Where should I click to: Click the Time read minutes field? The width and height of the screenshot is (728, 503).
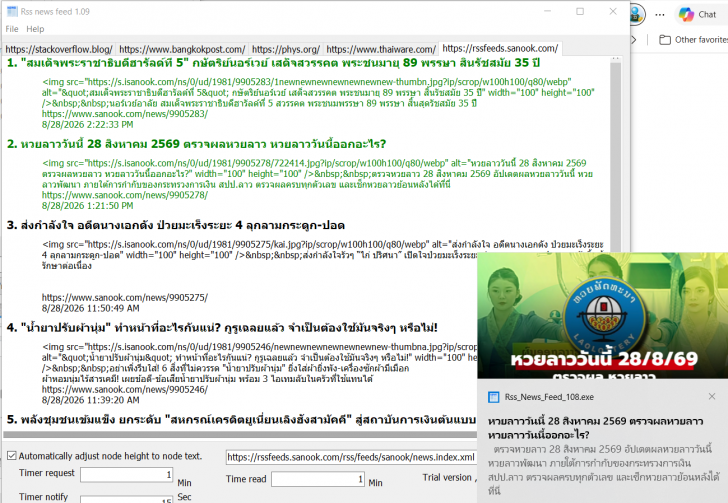318,479
